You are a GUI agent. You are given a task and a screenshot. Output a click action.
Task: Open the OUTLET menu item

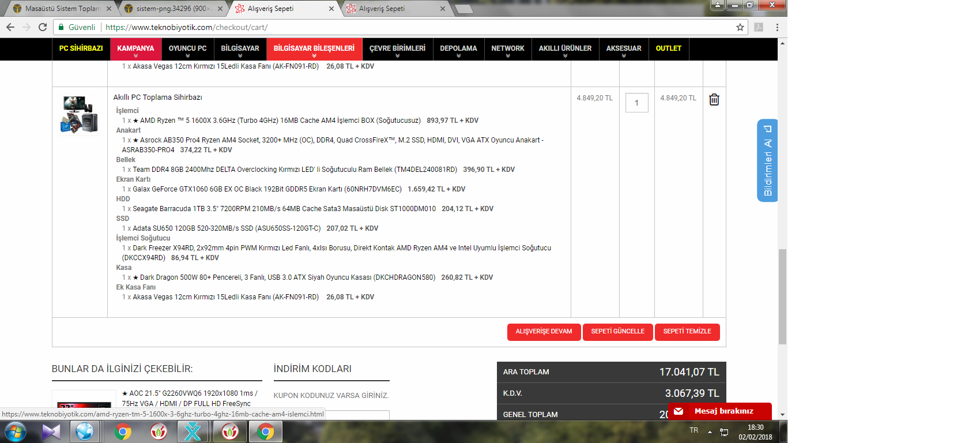coord(669,48)
